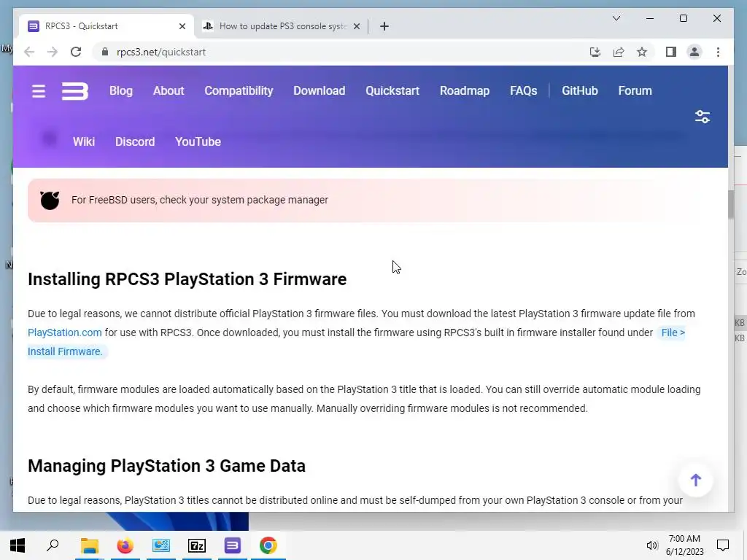Open a new browser tab

point(384,26)
